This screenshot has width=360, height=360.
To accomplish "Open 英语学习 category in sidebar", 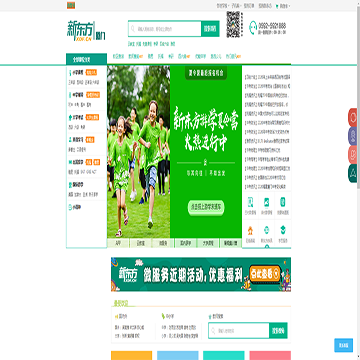I will click(77, 140).
